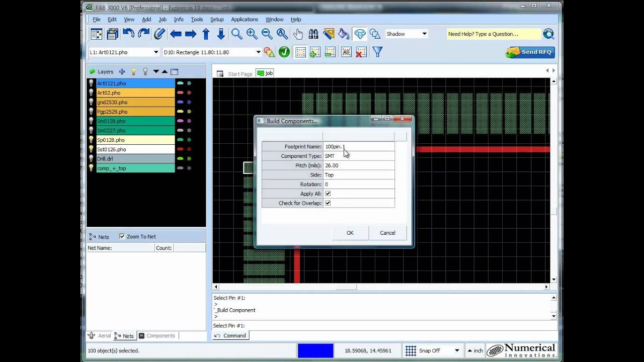Switch to the Start Page tab

coord(235,73)
